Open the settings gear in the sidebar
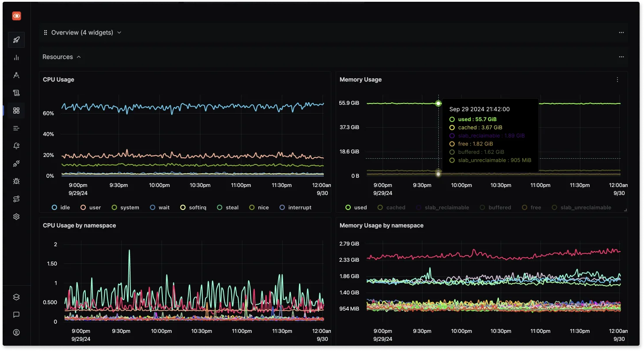Screen dimensions: 644x351 (16, 217)
